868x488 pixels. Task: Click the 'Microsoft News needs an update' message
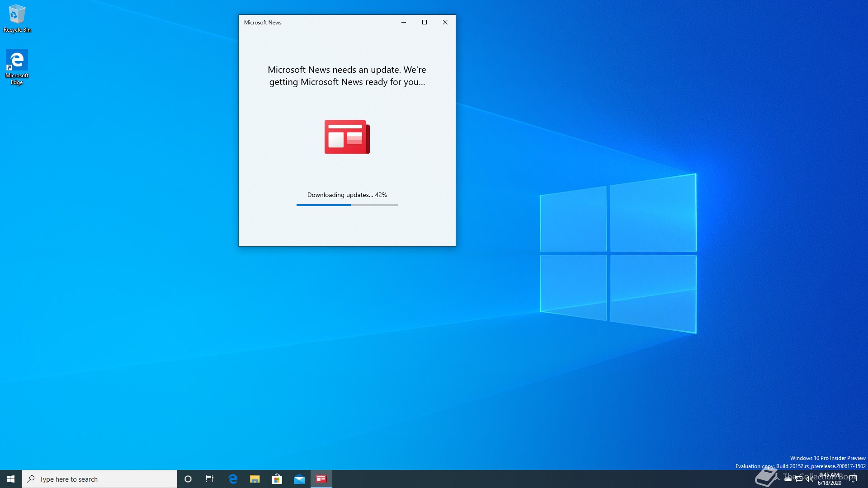(x=347, y=76)
